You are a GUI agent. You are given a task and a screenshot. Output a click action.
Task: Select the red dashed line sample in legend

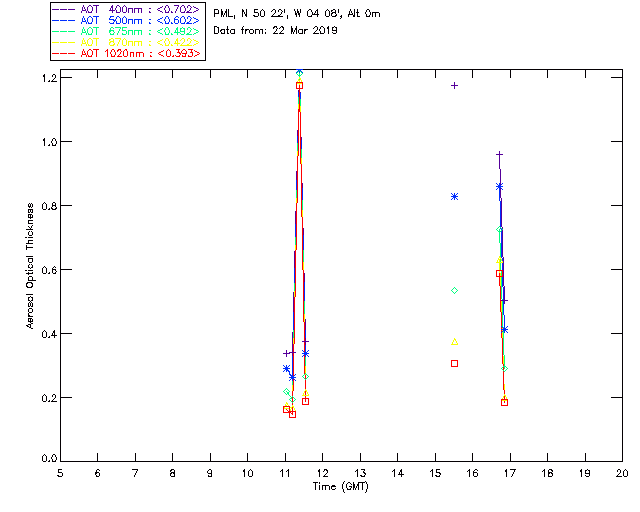coord(64,53)
